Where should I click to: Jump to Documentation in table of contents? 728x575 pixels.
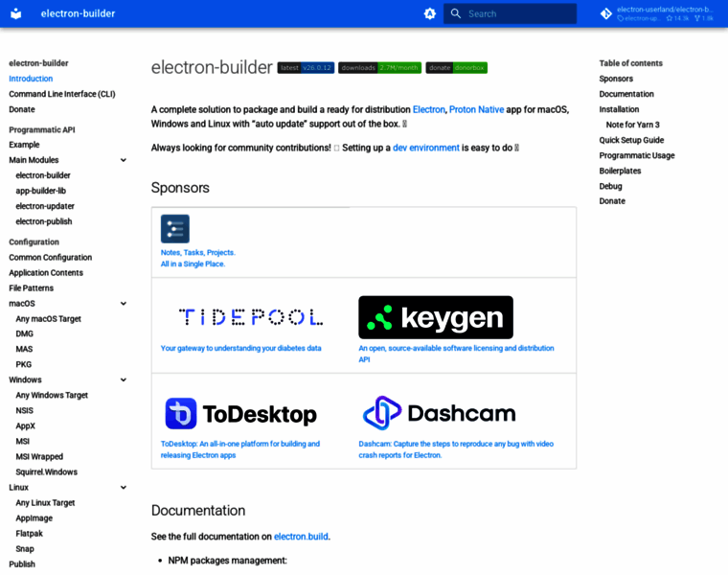tap(626, 94)
